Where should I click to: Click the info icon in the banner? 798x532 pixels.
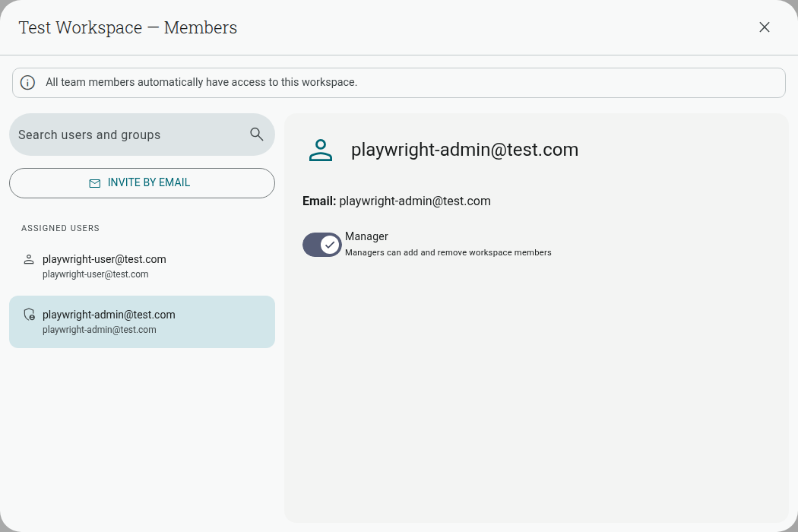pyautogui.click(x=27, y=83)
